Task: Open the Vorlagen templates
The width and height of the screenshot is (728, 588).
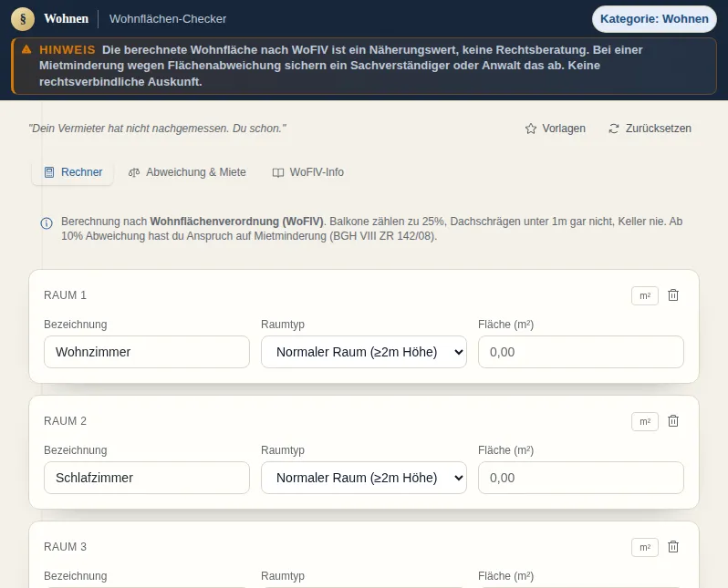Action: [x=556, y=129]
